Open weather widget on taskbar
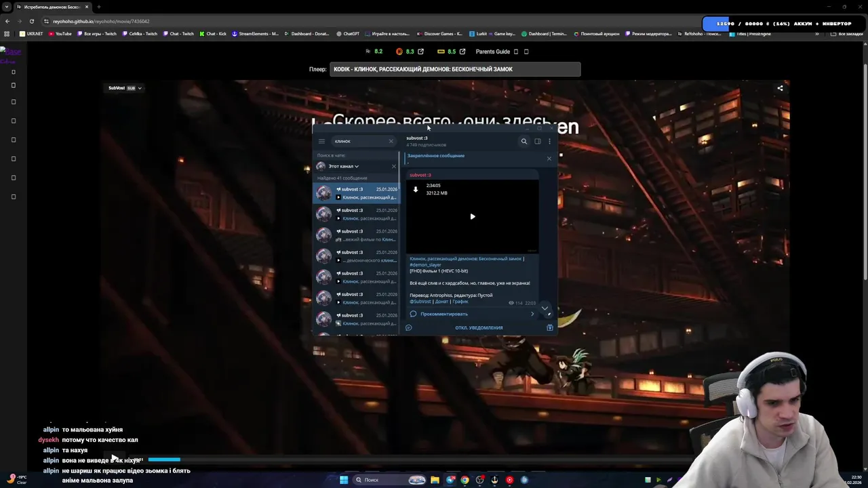The height and width of the screenshot is (488, 868). pyautogui.click(x=16, y=479)
